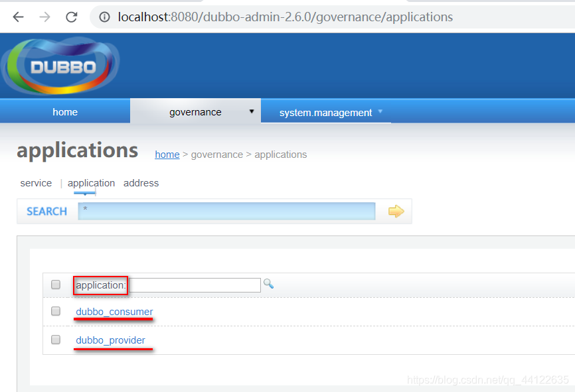Click the DUBBO logo
The width and height of the screenshot is (575, 392).
click(x=60, y=66)
